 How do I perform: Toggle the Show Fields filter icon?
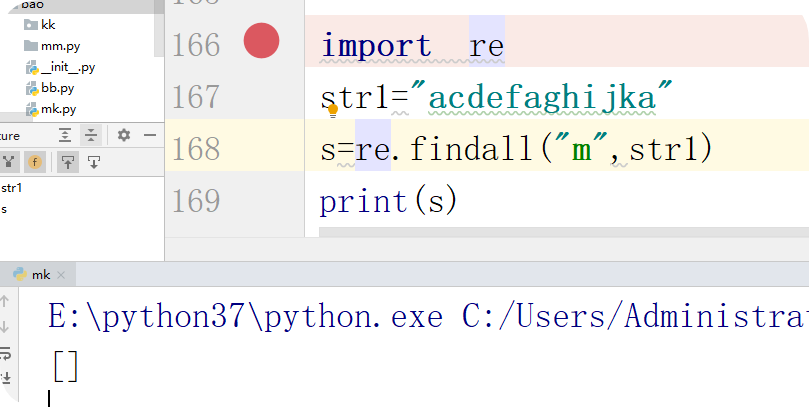(x=34, y=161)
